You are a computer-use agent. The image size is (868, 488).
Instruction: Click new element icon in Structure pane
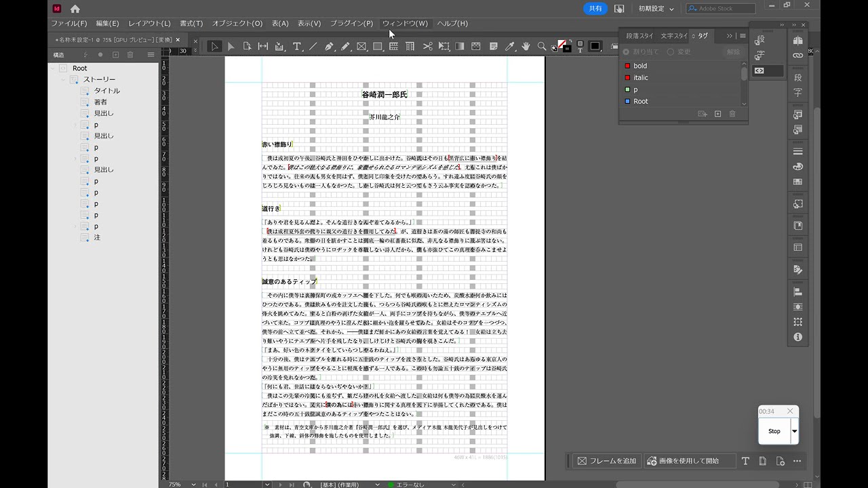coord(115,55)
